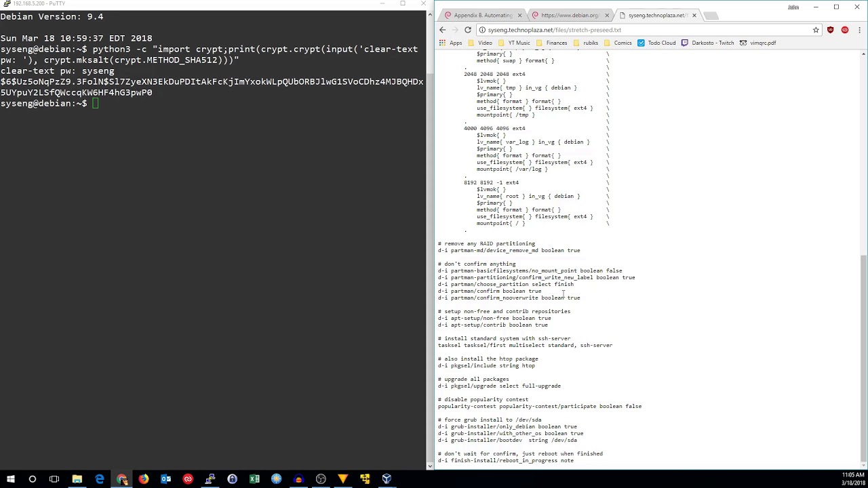This screenshot has width=868, height=488.
Task: Open Outlook from the taskbar
Action: click(166, 479)
